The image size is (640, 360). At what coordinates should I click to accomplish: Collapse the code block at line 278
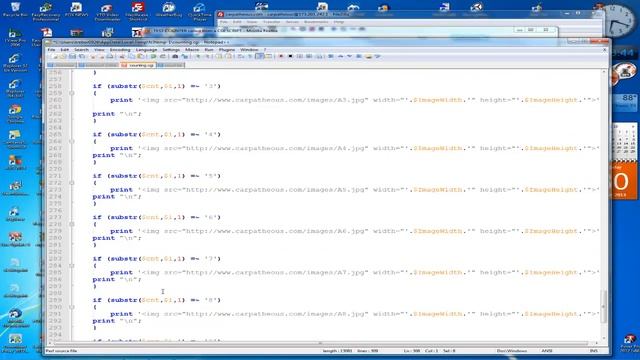tap(71, 224)
